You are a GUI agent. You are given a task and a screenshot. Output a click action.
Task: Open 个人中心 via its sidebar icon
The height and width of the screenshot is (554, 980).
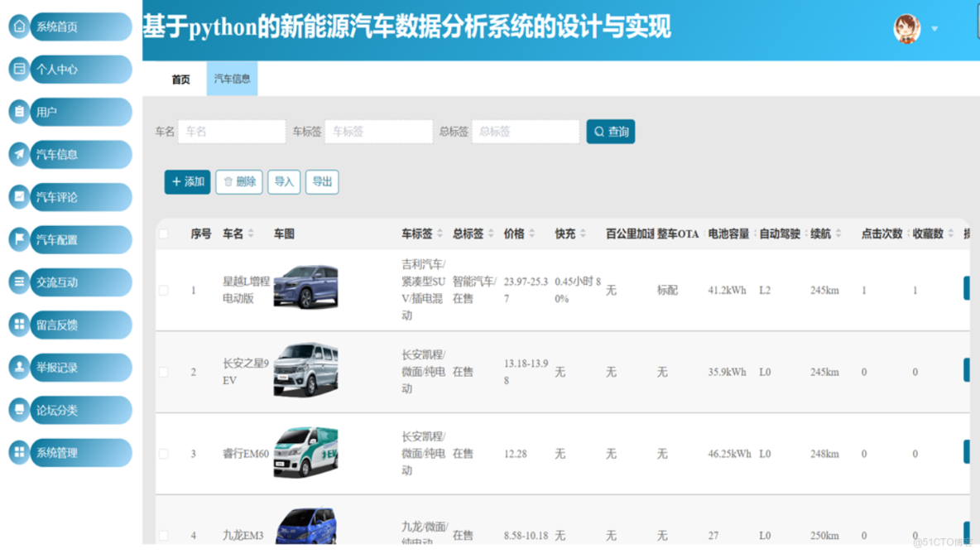[x=18, y=69]
